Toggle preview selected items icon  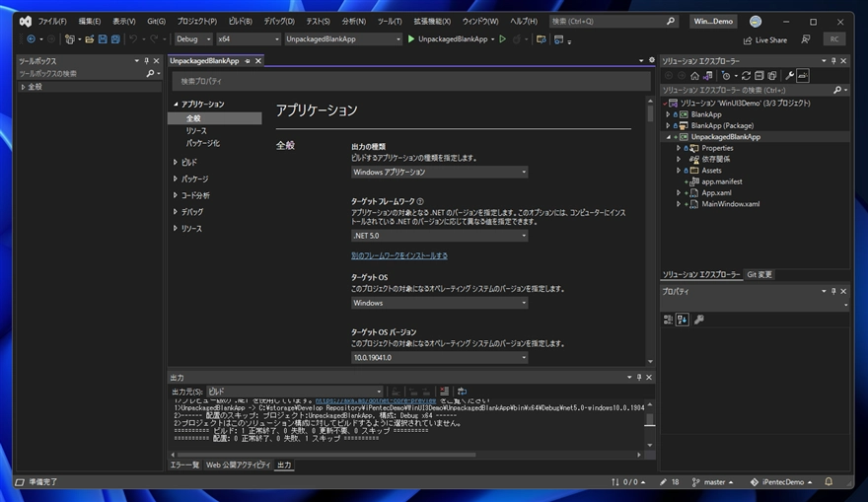803,76
